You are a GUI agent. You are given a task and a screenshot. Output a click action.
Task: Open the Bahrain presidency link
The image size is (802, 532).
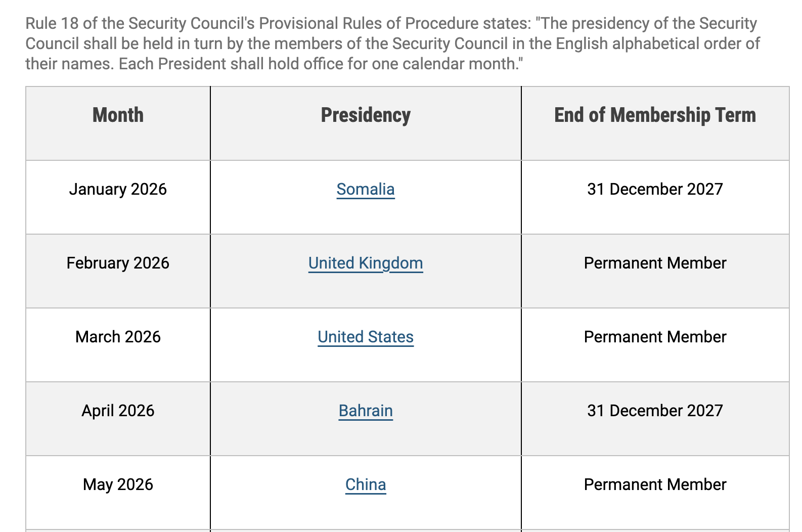(x=365, y=411)
